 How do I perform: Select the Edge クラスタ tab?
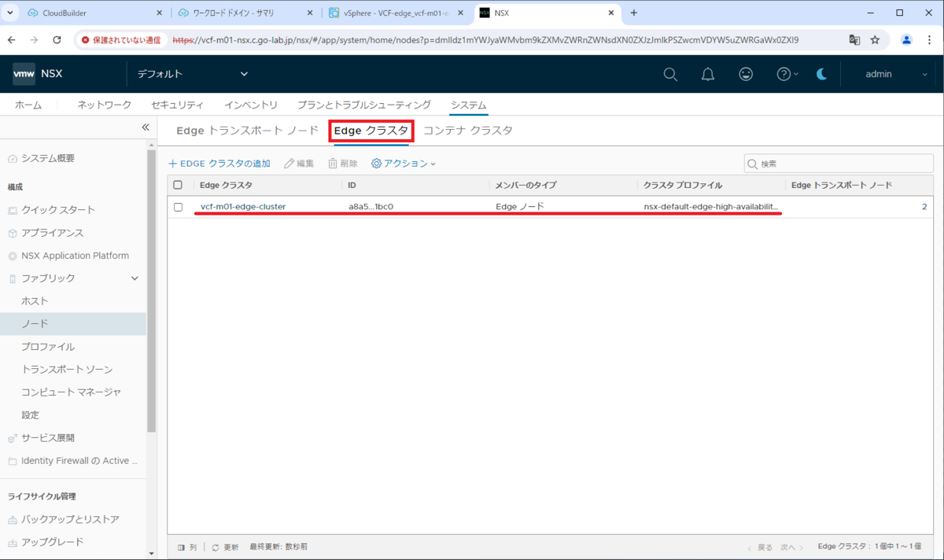(371, 131)
